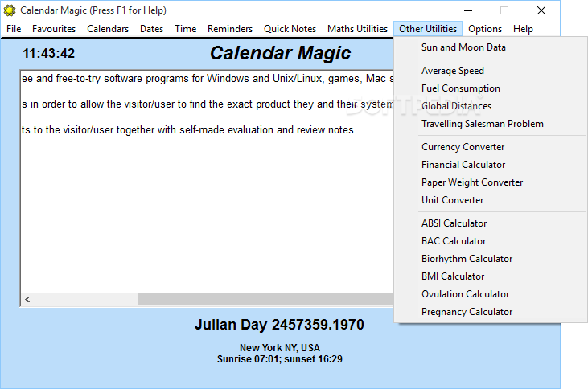Choose BMI Calculator
Screen dimensions: 588x389
click(491, 276)
